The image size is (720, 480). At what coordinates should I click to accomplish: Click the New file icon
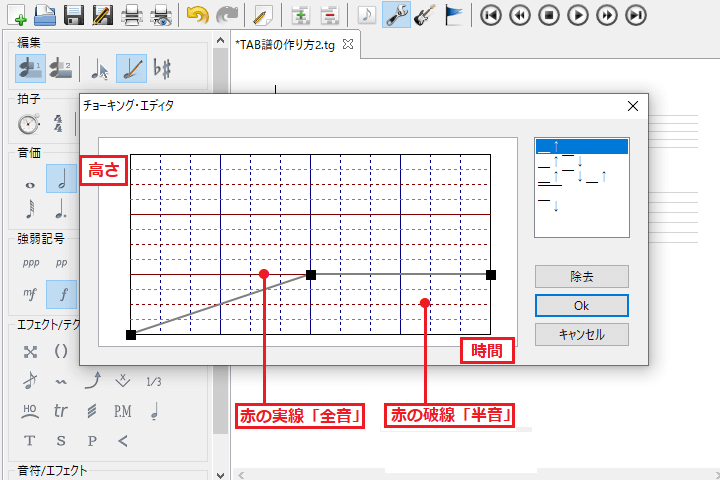click(17, 15)
